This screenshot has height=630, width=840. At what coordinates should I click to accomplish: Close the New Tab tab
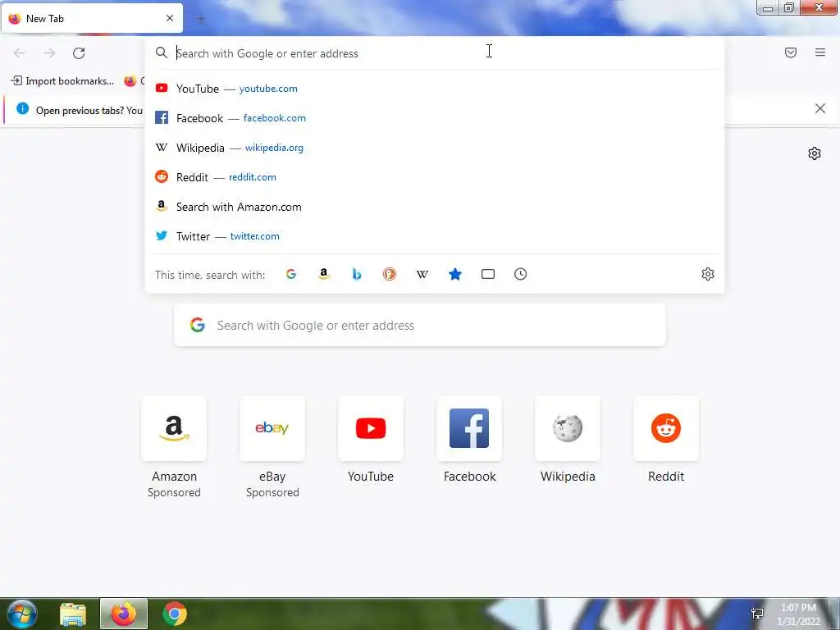click(x=170, y=18)
